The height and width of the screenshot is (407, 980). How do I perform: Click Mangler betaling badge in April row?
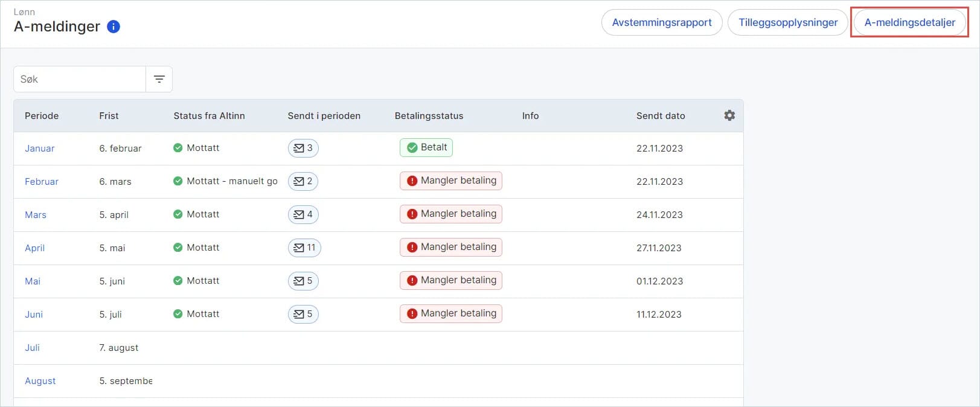point(451,247)
